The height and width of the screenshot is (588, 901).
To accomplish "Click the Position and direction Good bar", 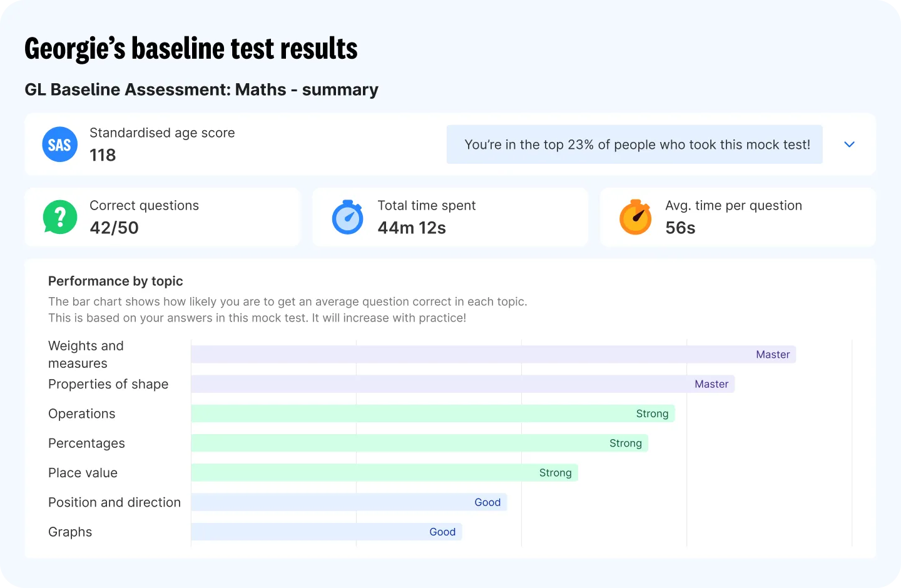I will pos(349,502).
